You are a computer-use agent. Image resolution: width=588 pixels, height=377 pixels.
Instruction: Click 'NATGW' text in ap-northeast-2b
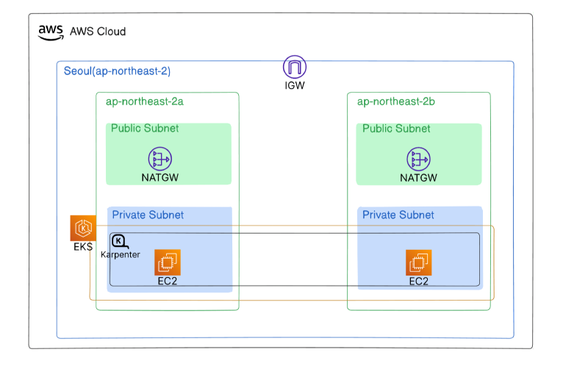(418, 178)
